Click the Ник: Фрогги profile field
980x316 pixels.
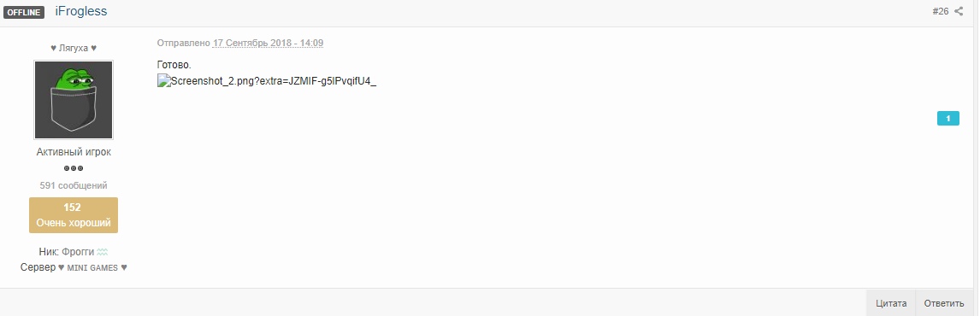pyautogui.click(x=74, y=252)
